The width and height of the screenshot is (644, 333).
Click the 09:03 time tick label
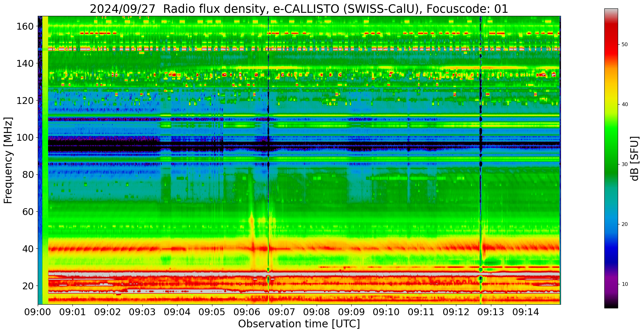pos(142,311)
